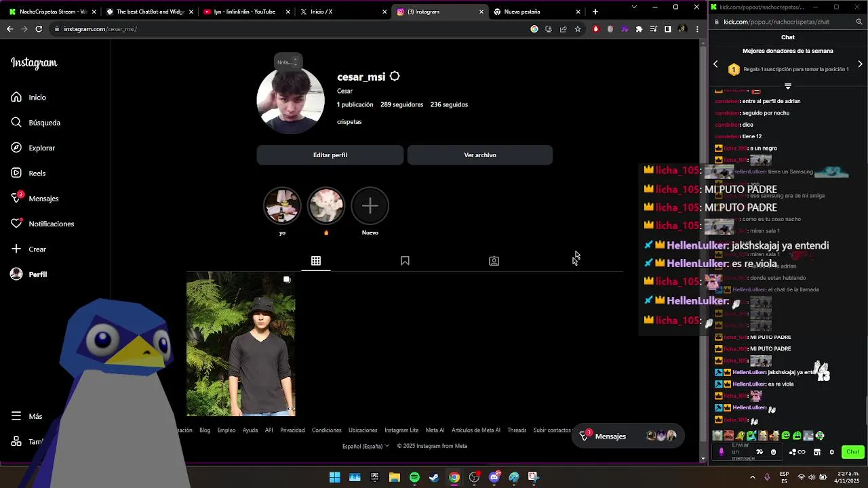Click Chrome profile avatar
The image size is (868, 488).
click(683, 29)
